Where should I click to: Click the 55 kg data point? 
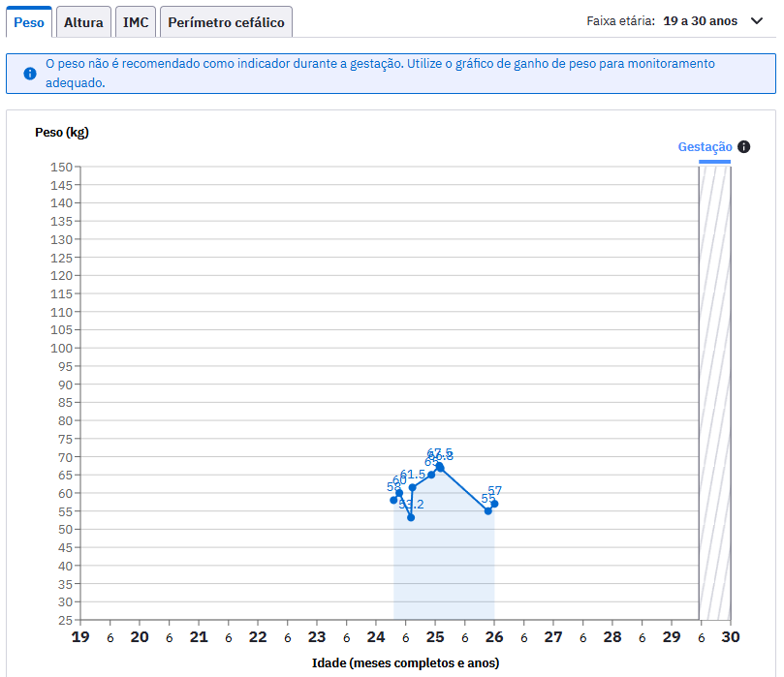(488, 510)
